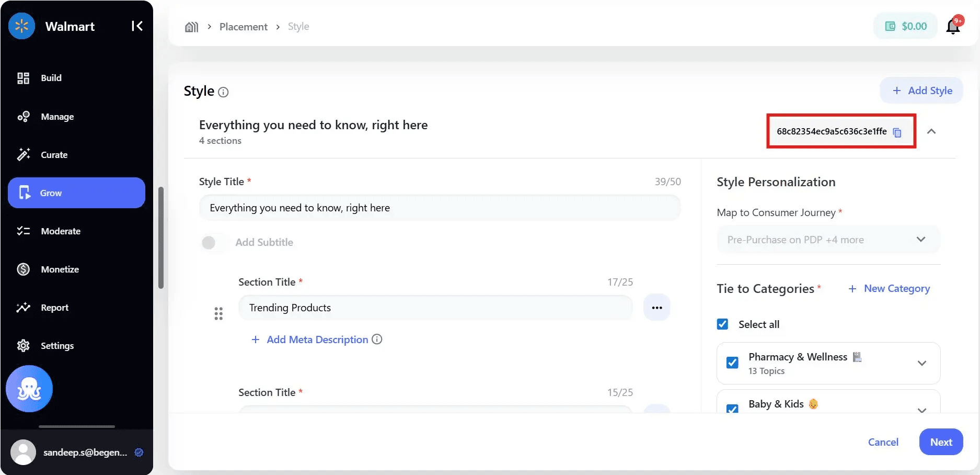Image resolution: width=980 pixels, height=475 pixels.
Task: Click Add Meta Description link
Action: [x=317, y=340]
